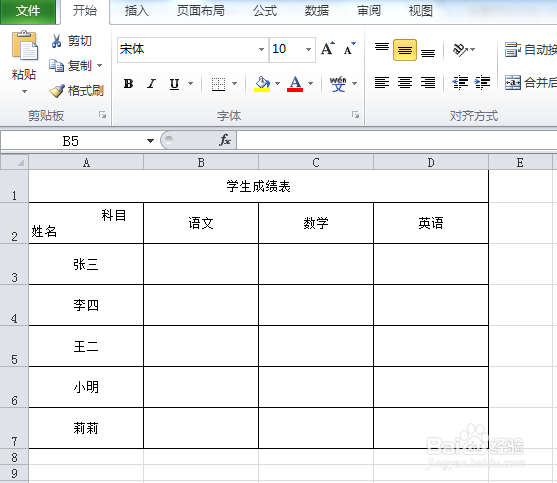This screenshot has height=483, width=557.
Task: Activate the Format Painter (格式刷)
Action: 77,91
